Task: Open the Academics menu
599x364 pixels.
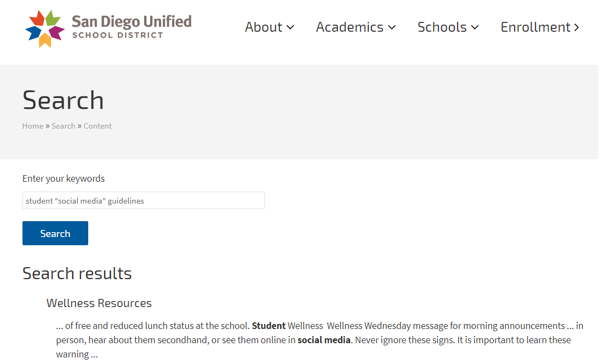Action: pos(350,27)
